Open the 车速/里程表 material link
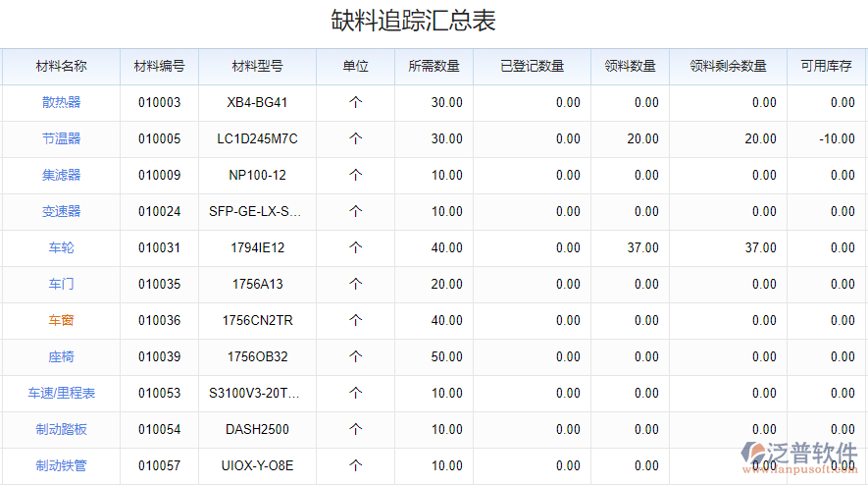Image resolution: width=868 pixels, height=485 pixels. [61, 393]
